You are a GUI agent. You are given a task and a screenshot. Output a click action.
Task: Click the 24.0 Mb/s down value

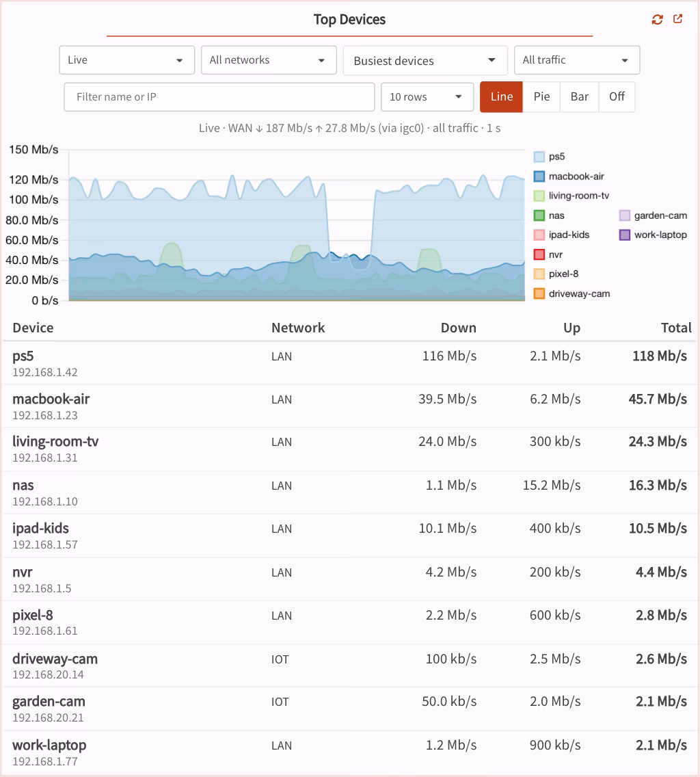[447, 442]
